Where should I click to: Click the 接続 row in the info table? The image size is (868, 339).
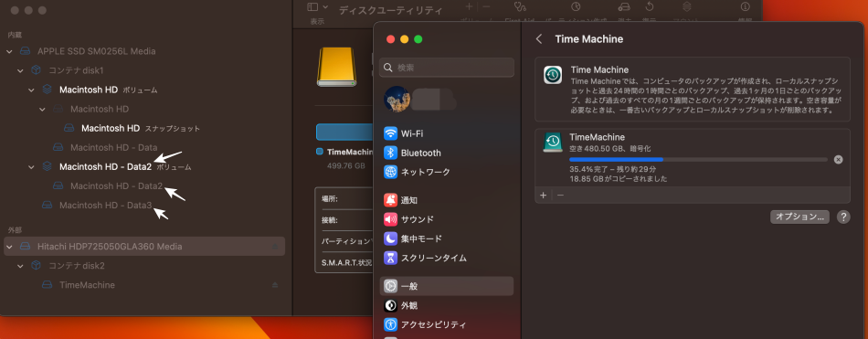tap(347, 220)
